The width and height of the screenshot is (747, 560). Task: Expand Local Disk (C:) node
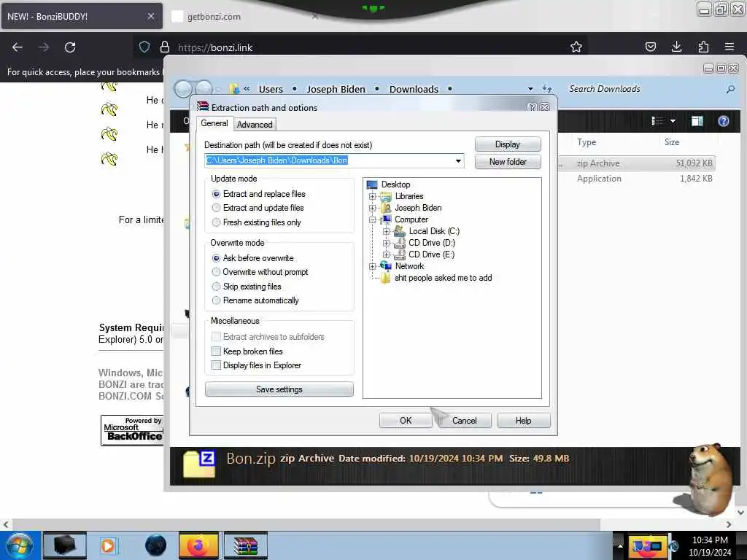(x=387, y=231)
